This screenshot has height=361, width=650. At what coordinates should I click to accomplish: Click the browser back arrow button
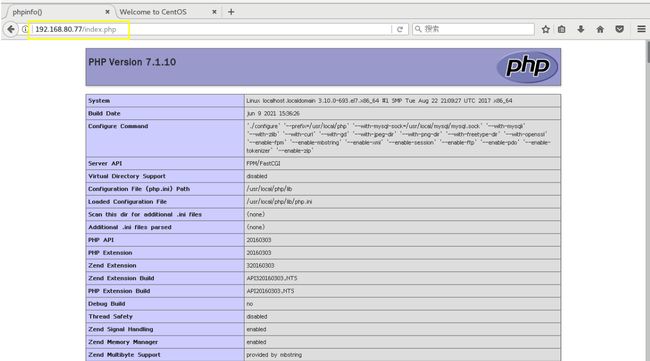(11, 29)
